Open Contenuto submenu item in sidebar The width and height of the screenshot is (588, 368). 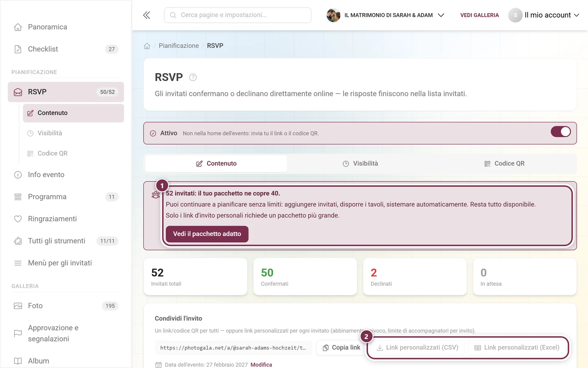(73, 113)
